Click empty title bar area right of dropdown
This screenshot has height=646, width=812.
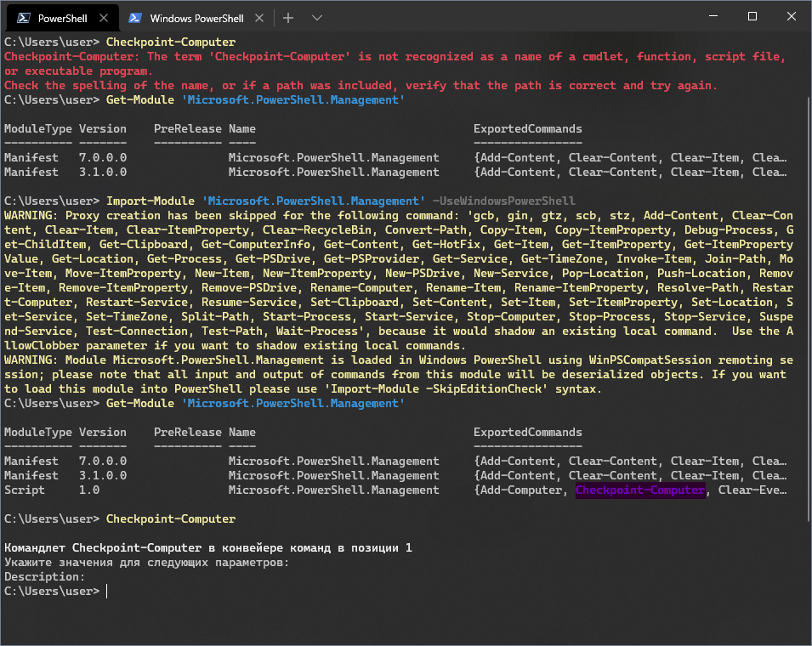pyautogui.click(x=510, y=18)
